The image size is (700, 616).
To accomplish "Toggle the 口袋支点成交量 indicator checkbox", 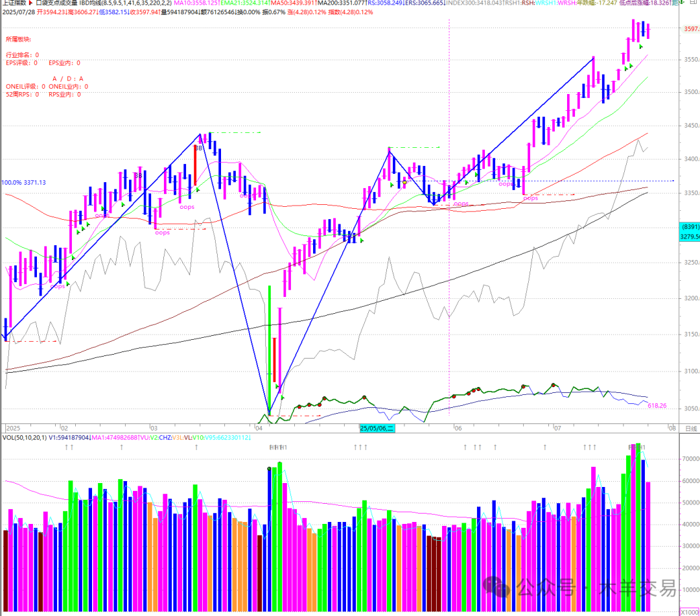I will coord(38,3).
